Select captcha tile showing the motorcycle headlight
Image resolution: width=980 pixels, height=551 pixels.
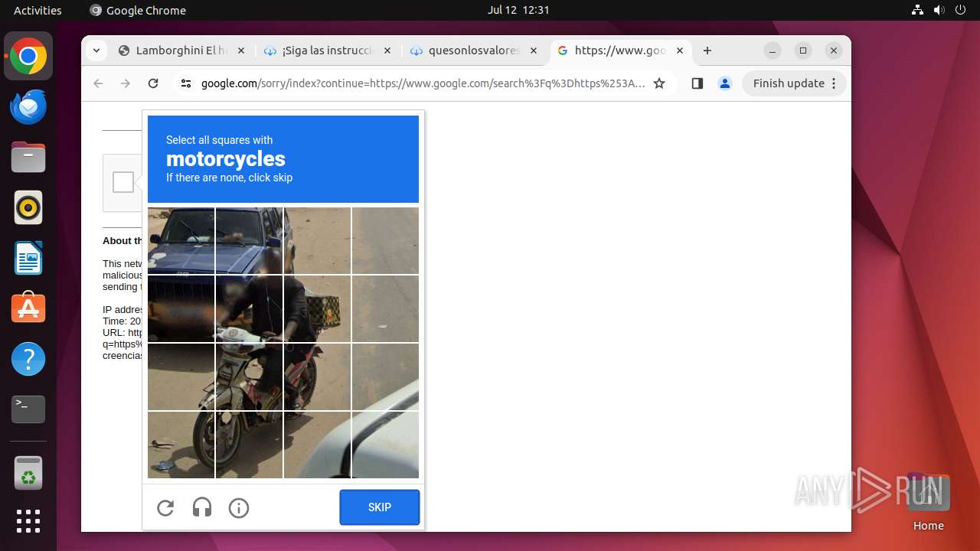(249, 308)
